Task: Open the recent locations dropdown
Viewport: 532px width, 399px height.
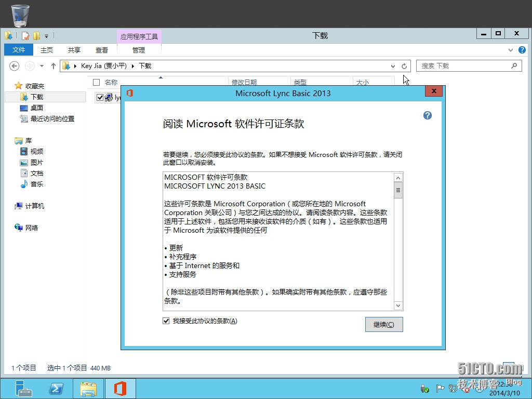Action: pos(42,66)
